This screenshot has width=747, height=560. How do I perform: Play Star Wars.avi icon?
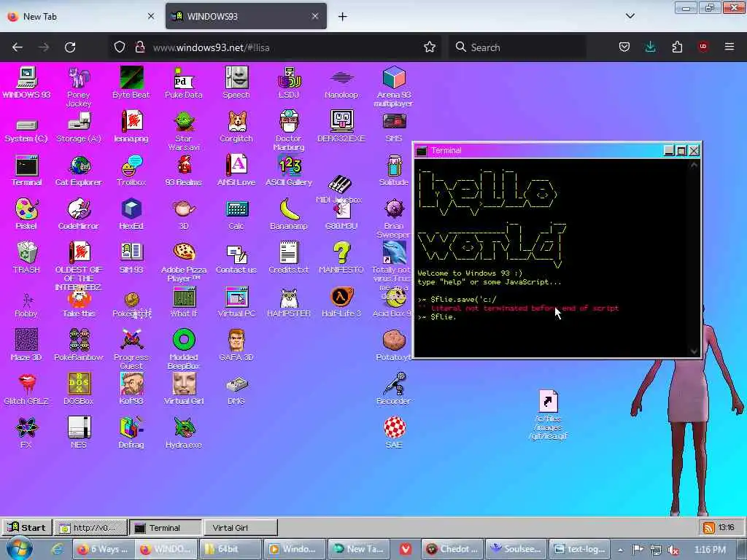184,131
